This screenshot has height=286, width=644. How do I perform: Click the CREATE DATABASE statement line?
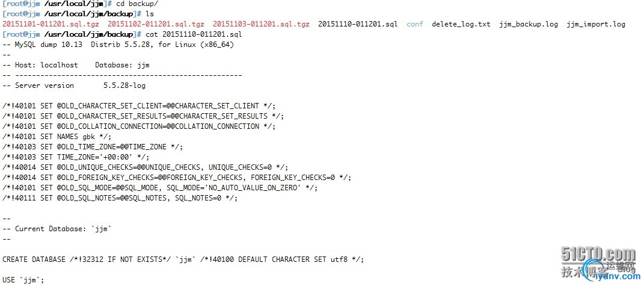tap(183, 260)
